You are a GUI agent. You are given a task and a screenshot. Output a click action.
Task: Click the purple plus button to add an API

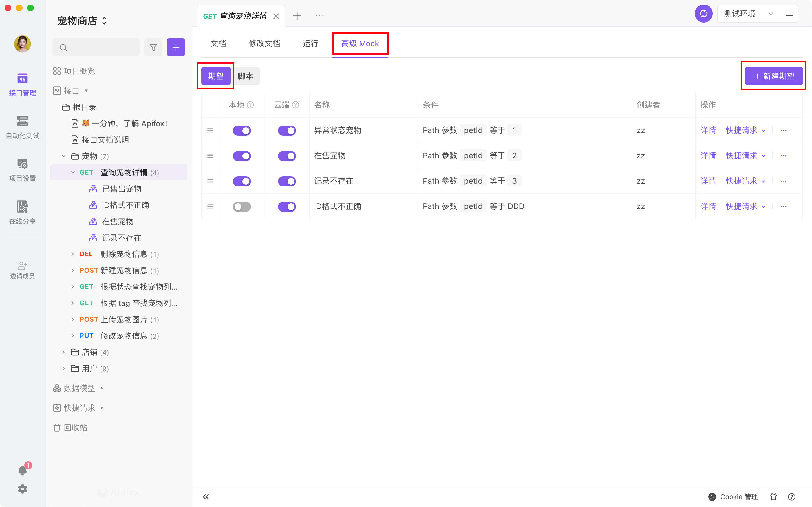176,47
